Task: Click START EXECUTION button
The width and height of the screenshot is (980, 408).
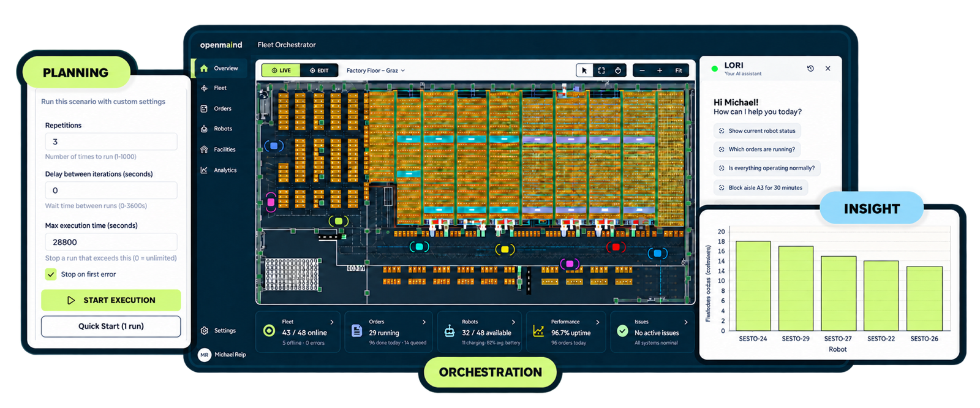Action: [111, 300]
